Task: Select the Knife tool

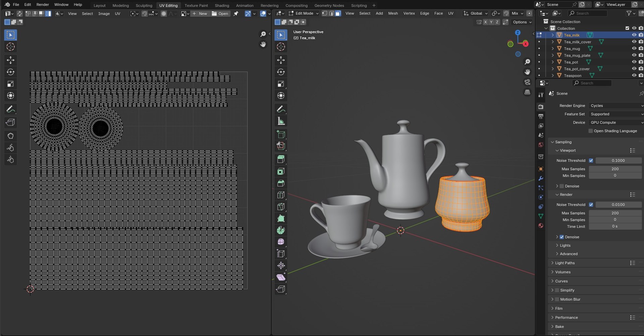Action: coord(281,207)
